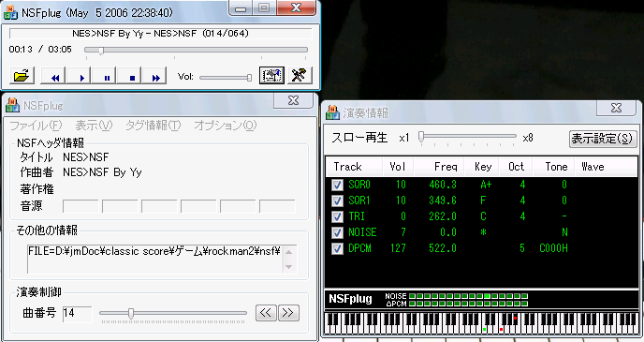Viewport: 644px width, 342px height.
Task: Uncheck the SQR1 track checkbox
Action: 337,201
